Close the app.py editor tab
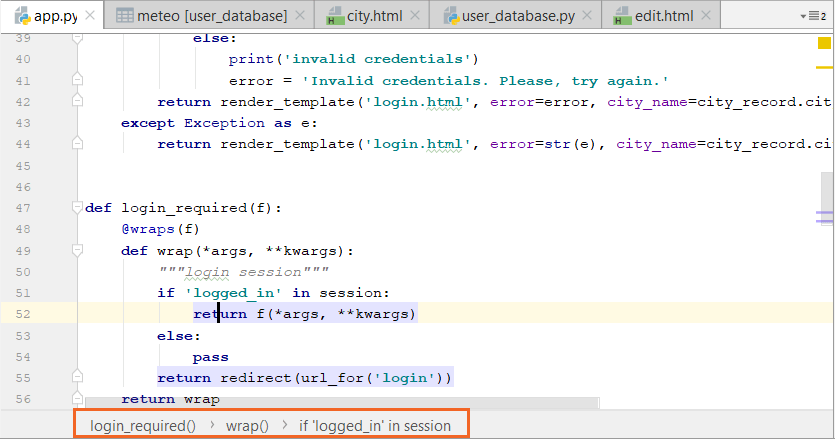This screenshot has height=439, width=835. (90, 17)
